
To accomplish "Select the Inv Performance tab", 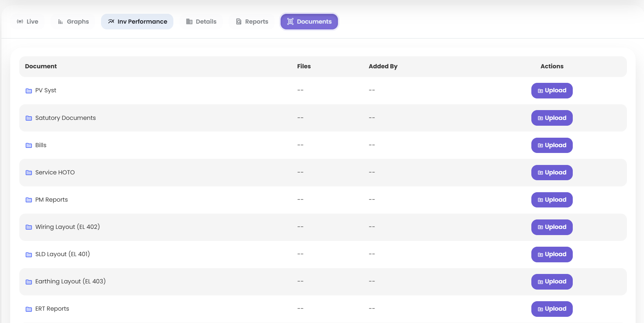I will pos(137,22).
